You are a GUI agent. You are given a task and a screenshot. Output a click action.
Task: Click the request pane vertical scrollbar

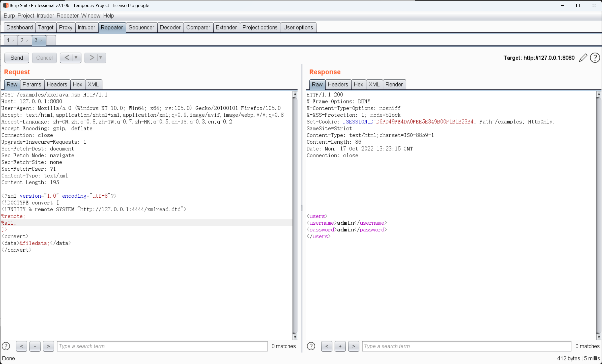(295, 215)
